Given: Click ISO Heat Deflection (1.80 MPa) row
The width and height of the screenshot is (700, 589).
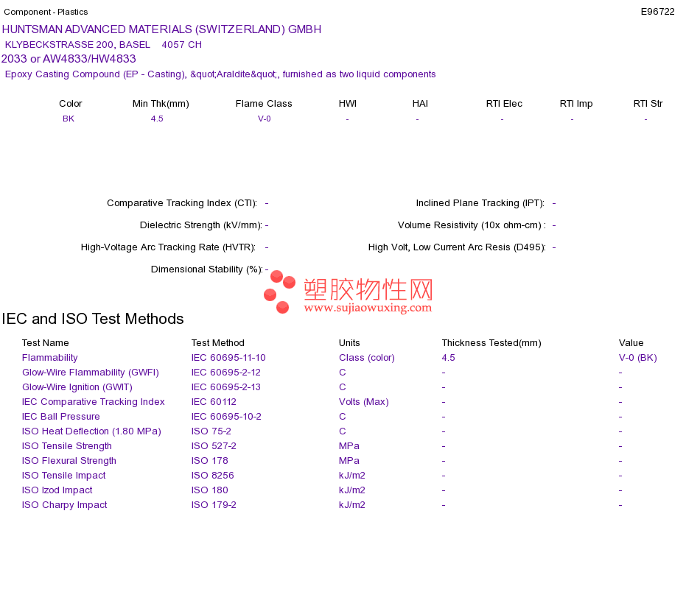Looking at the screenshot, I should tap(91, 431).
